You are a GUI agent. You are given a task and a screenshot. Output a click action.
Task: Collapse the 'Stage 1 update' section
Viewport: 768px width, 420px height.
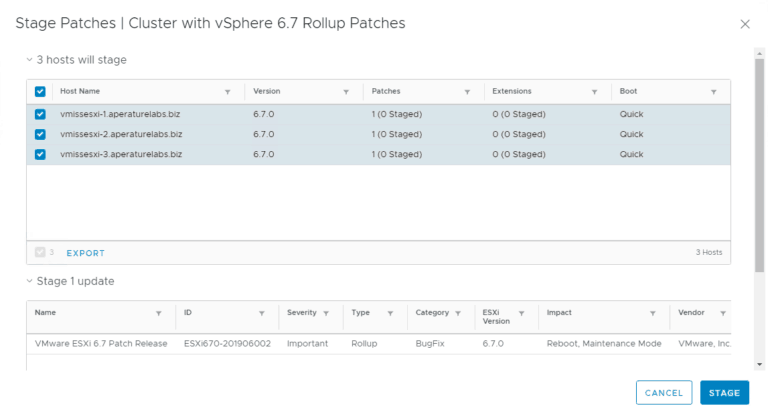(x=30, y=281)
